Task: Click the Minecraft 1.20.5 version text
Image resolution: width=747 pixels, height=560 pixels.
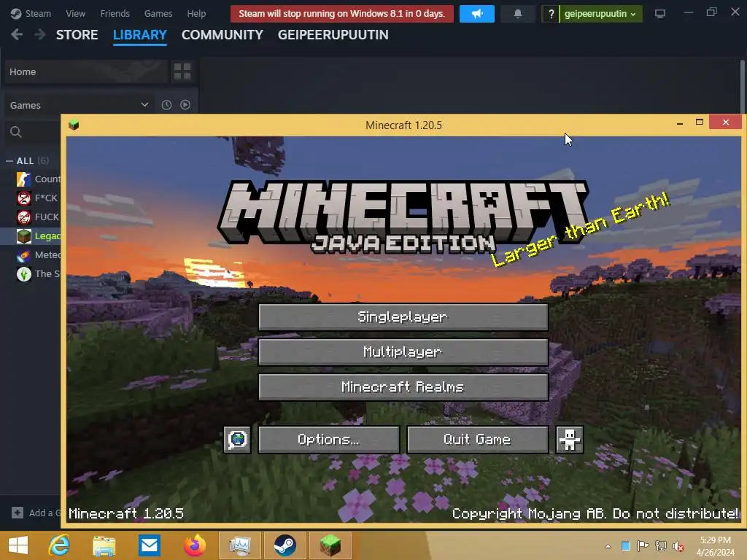Action: pos(125,513)
